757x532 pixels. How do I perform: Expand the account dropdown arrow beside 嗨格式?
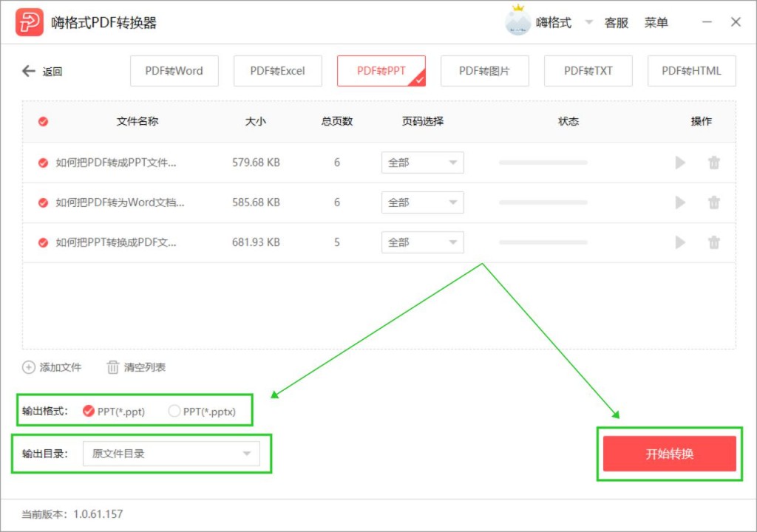[x=589, y=21]
